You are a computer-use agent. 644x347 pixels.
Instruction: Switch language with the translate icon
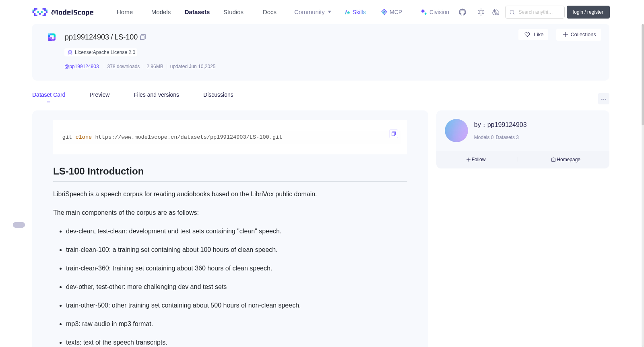click(495, 12)
